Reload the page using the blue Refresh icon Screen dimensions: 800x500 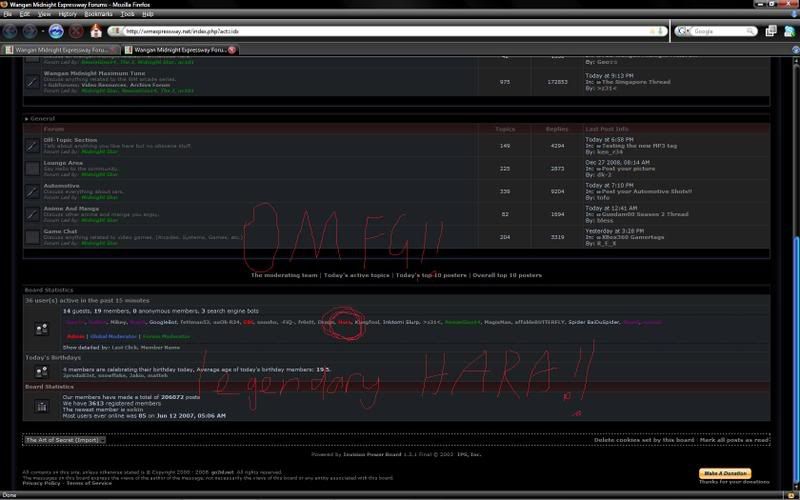pos(56,31)
